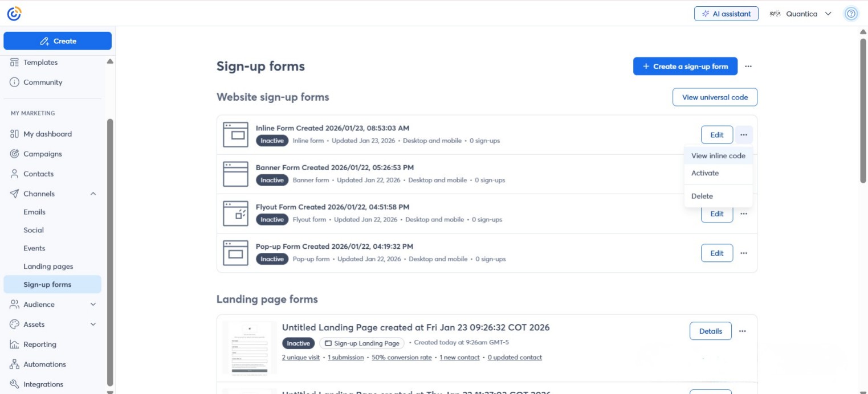The width and height of the screenshot is (868, 394).
Task: Expand the Assets sidebar section
Action: click(93, 325)
